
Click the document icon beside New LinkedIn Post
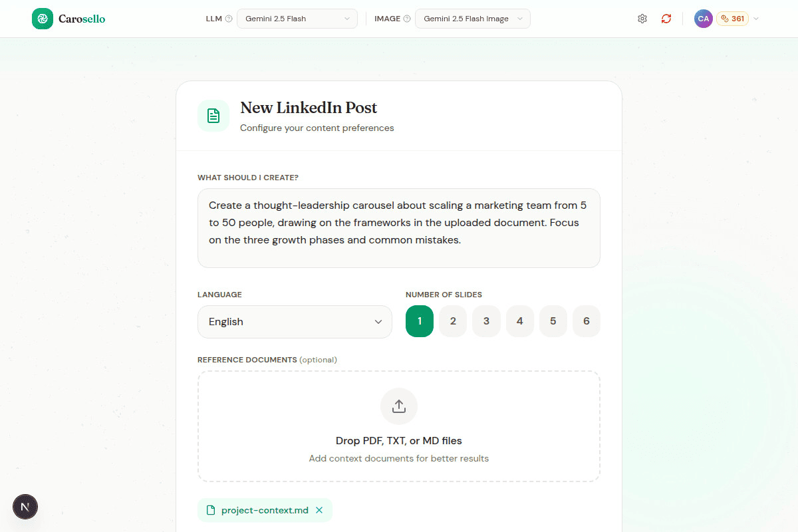point(213,115)
